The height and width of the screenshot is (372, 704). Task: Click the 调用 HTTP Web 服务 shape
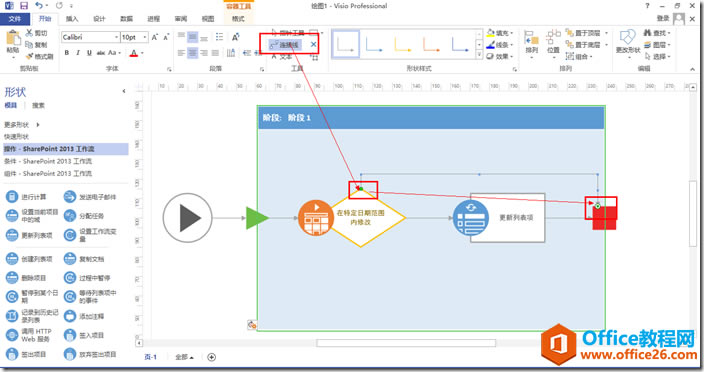coord(29,335)
